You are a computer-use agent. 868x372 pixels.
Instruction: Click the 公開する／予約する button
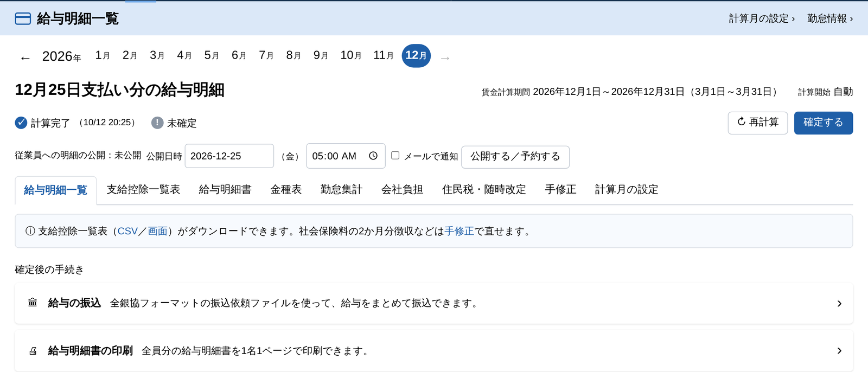coord(515,157)
